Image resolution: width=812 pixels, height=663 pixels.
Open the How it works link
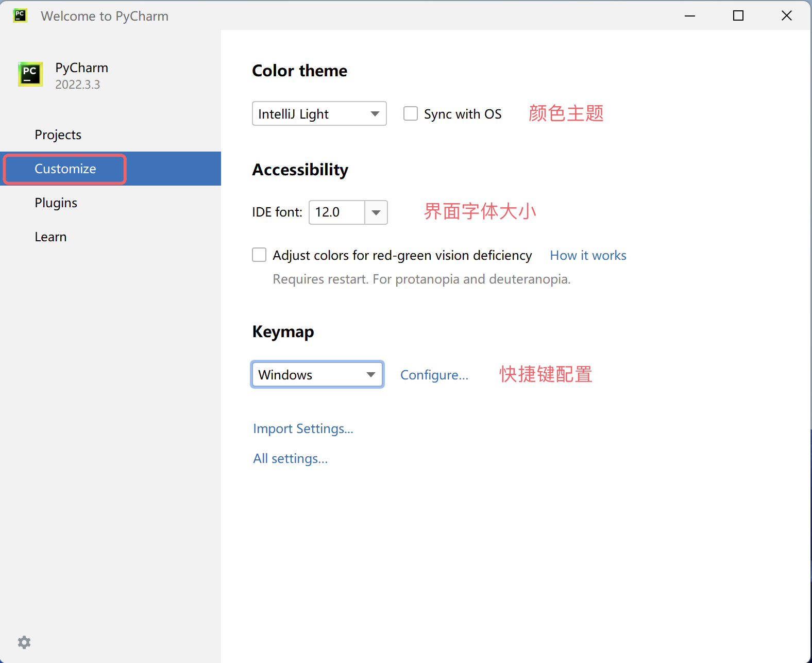(x=588, y=255)
